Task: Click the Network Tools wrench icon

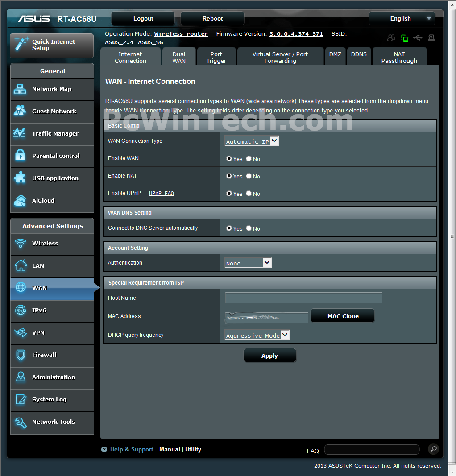Action: (21, 422)
